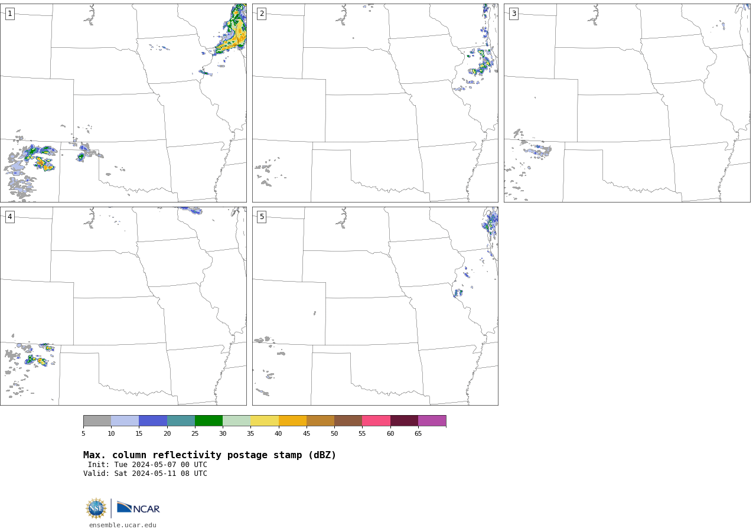Image resolution: width=756 pixels, height=532 pixels.
Task: Select the yellow 35-40 dBZ swatch
Action: pos(265,420)
